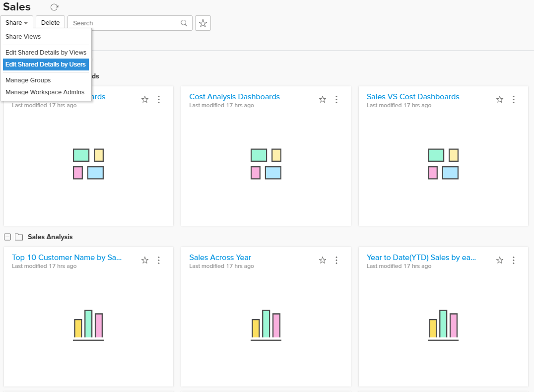Open Sales VS Cost Dashboards link
The image size is (534, 392).
[413, 97]
